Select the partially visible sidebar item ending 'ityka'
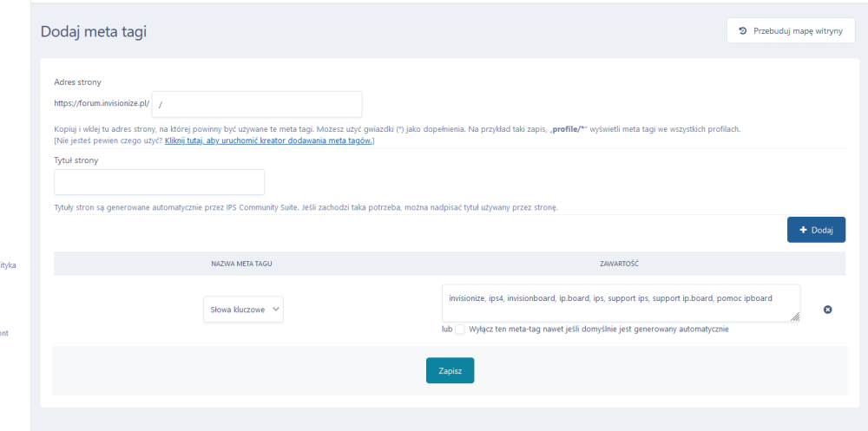The height and width of the screenshot is (431, 868). coord(8,266)
